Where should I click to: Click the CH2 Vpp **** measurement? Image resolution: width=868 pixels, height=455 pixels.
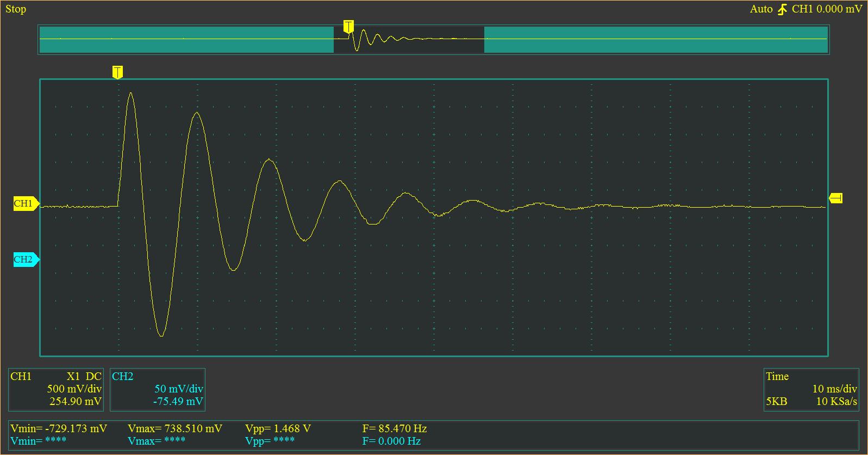click(270, 441)
